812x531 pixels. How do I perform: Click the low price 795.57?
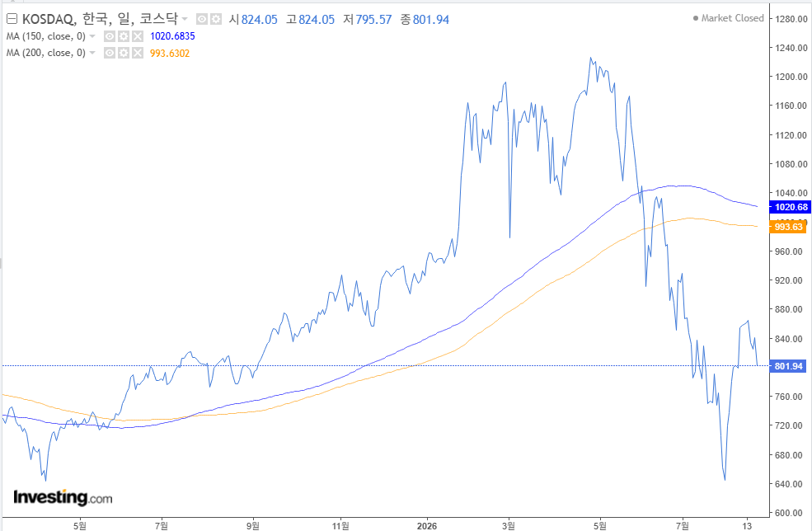point(373,20)
